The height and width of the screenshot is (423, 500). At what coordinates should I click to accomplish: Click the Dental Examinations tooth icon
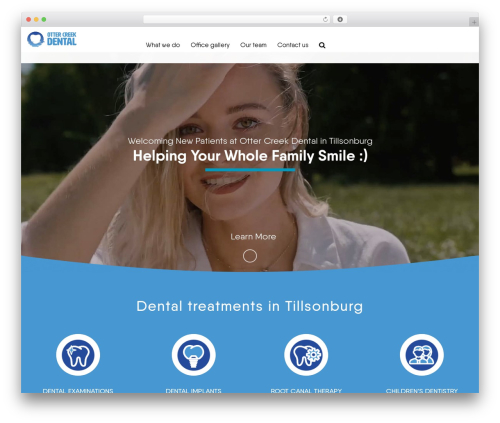pos(78,355)
